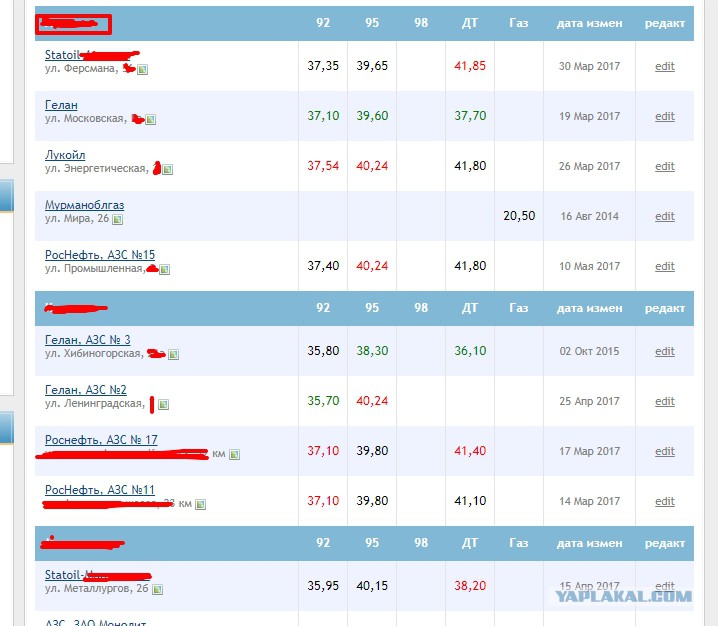Open map icon next to ул. Московская address
Viewport: 718px width, 626px height.
click(150, 120)
